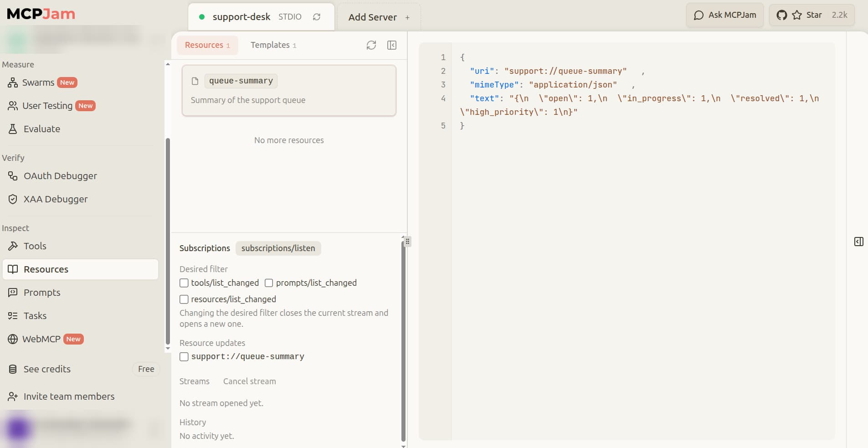
Task: Select the support-desk server tab
Action: 261,17
